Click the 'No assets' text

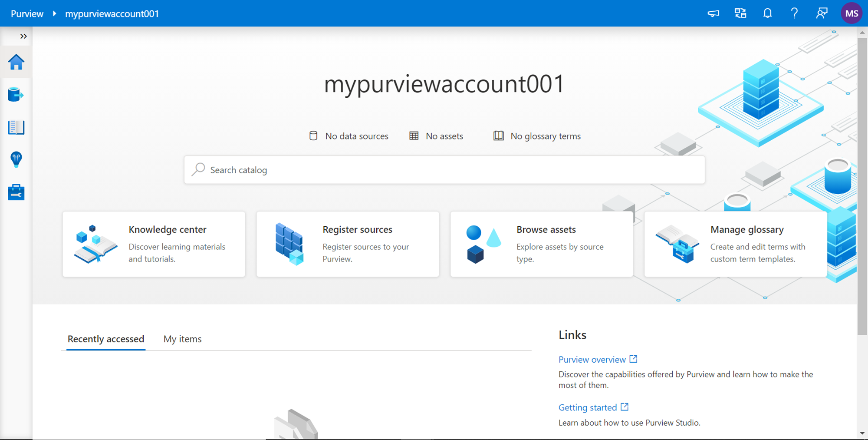coord(444,136)
